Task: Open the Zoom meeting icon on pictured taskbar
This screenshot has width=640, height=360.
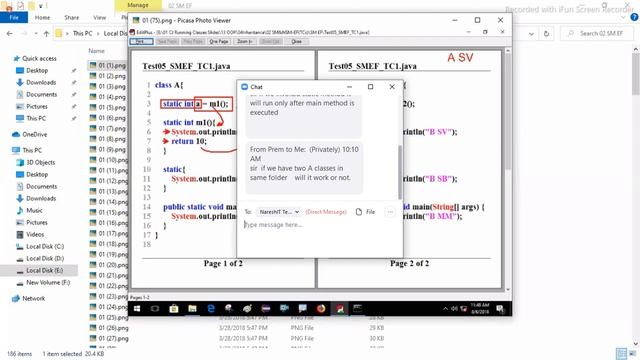Action: point(284,309)
